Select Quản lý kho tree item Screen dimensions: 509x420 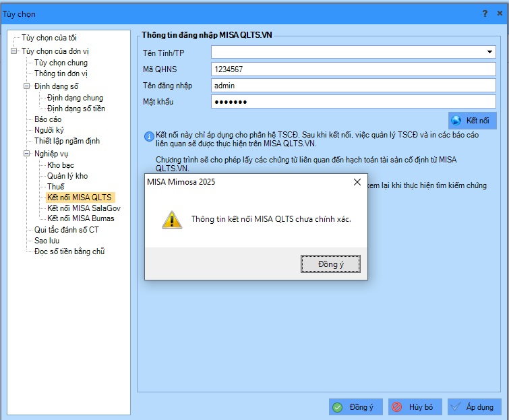point(67,176)
